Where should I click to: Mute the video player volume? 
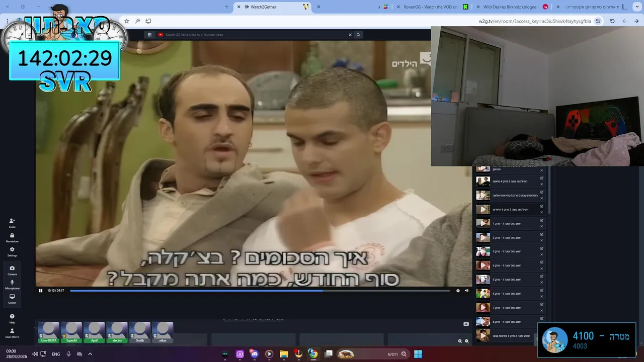coord(466,291)
